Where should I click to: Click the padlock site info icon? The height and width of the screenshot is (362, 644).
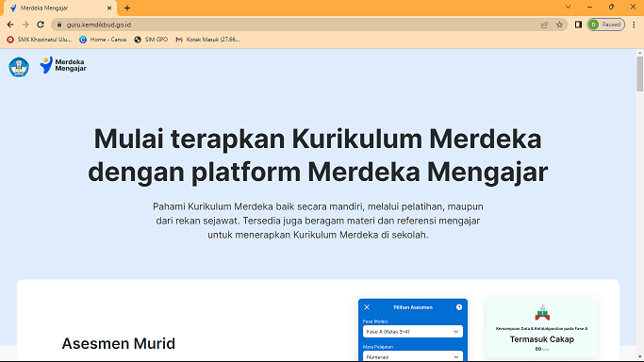59,25
